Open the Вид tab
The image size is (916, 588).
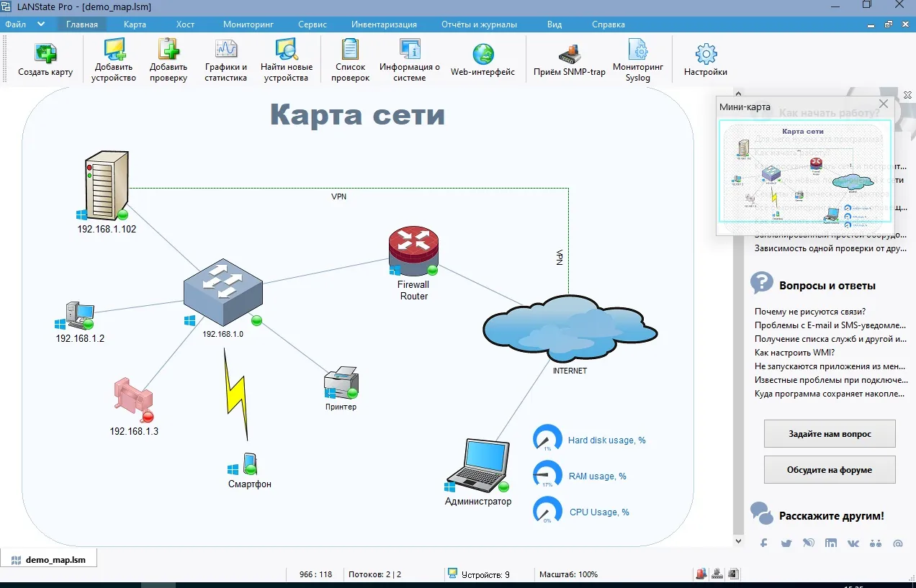(x=554, y=24)
